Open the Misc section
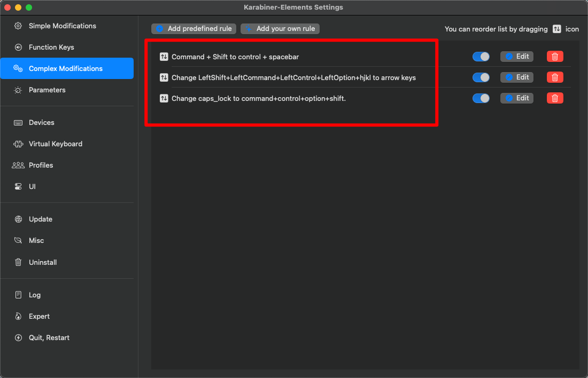This screenshot has width=588, height=378. pos(67,240)
